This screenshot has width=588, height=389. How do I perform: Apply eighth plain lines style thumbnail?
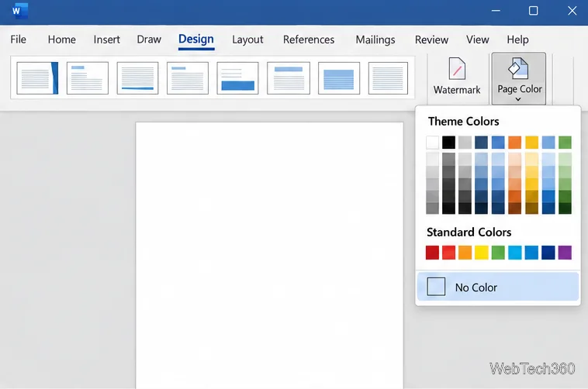(x=388, y=78)
